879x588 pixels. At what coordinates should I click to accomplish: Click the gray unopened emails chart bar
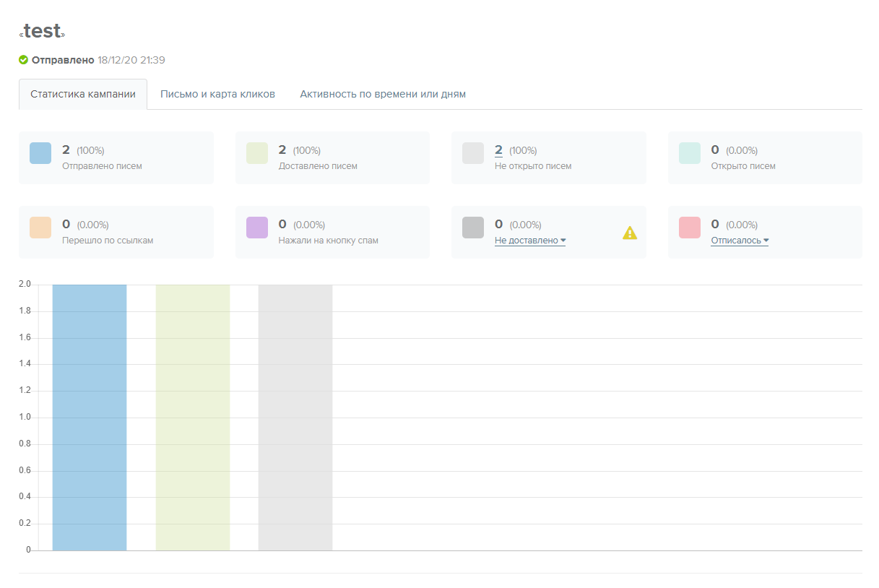point(295,418)
